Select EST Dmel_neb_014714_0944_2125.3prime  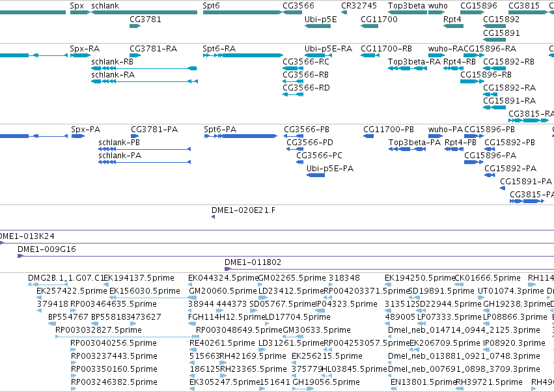pyautogui.click(x=464, y=330)
